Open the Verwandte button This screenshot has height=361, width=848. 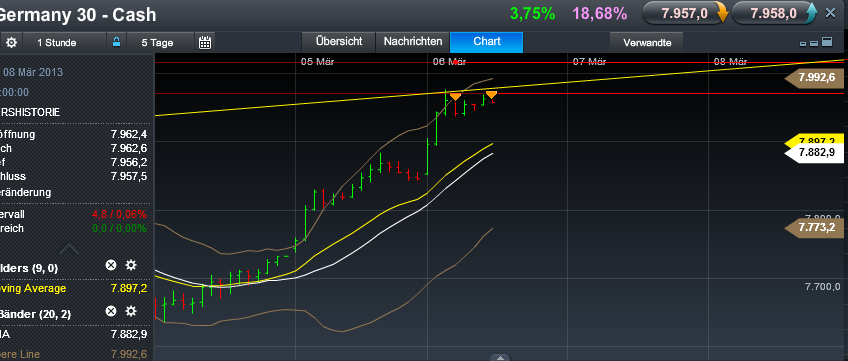coord(647,42)
